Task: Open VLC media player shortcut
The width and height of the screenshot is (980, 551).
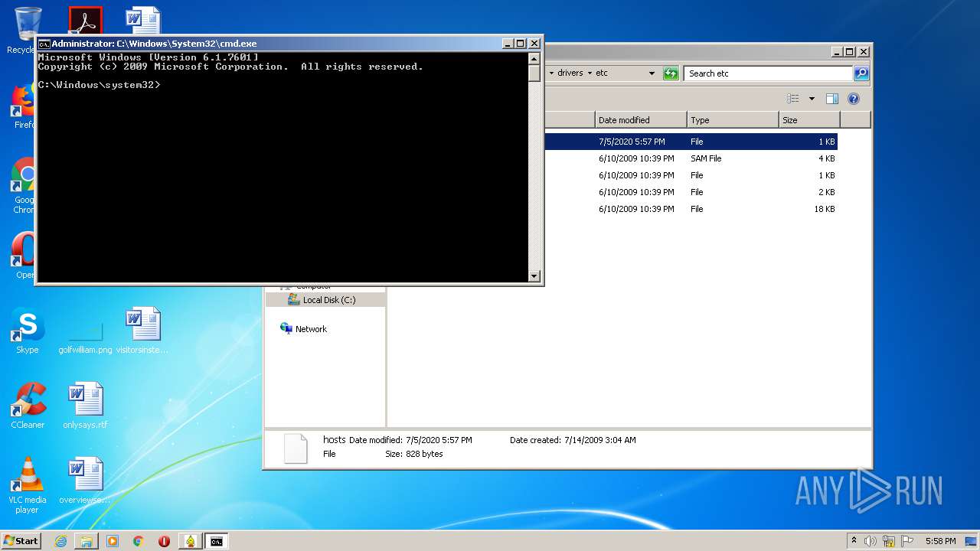Action: pyautogui.click(x=28, y=485)
